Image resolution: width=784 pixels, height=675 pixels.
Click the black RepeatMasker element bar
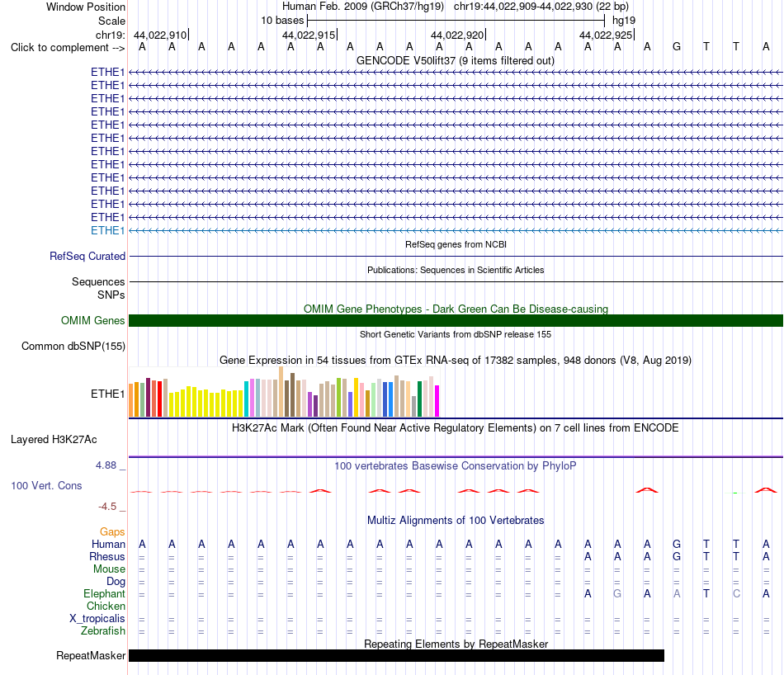click(x=396, y=655)
